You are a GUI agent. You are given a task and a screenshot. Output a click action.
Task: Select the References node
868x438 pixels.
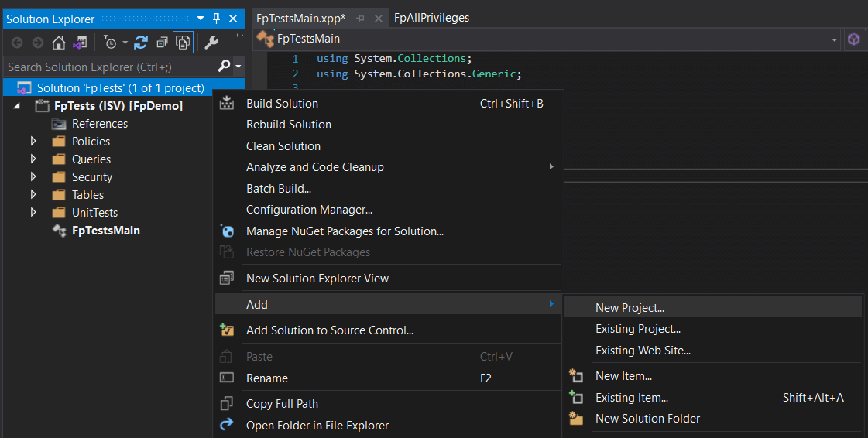click(100, 124)
